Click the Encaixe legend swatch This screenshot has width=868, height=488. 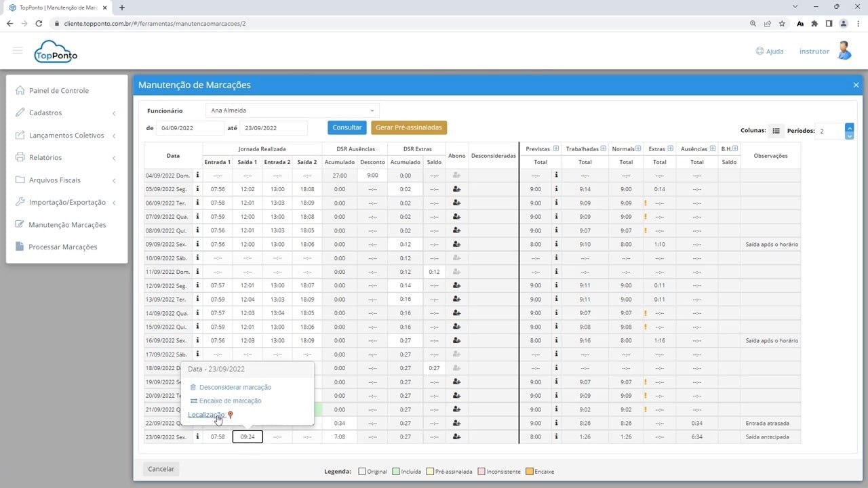(530, 472)
